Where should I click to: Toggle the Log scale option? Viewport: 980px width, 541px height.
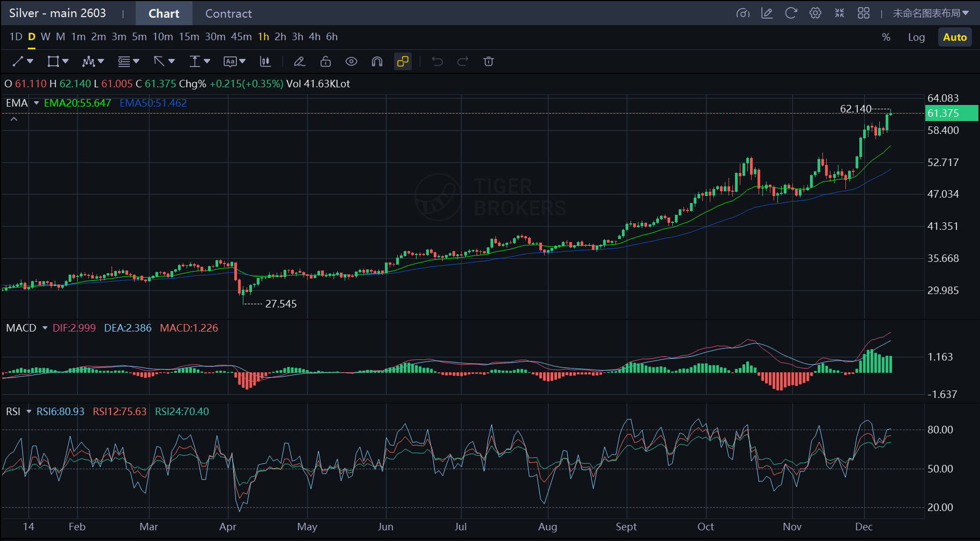pyautogui.click(x=916, y=37)
